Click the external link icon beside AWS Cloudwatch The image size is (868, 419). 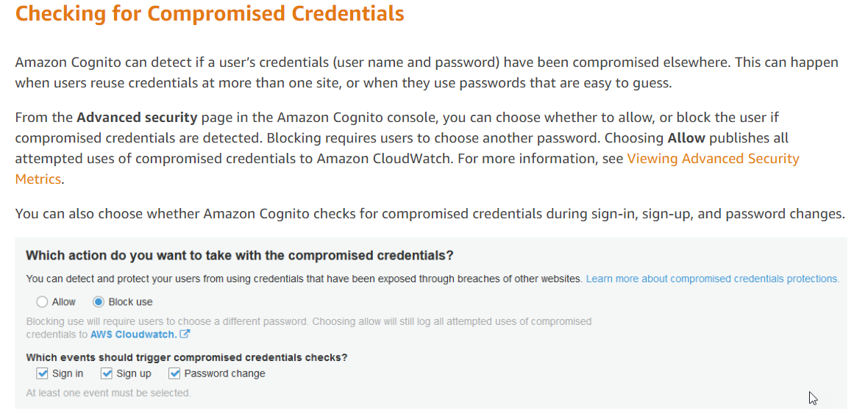pyautogui.click(x=185, y=334)
